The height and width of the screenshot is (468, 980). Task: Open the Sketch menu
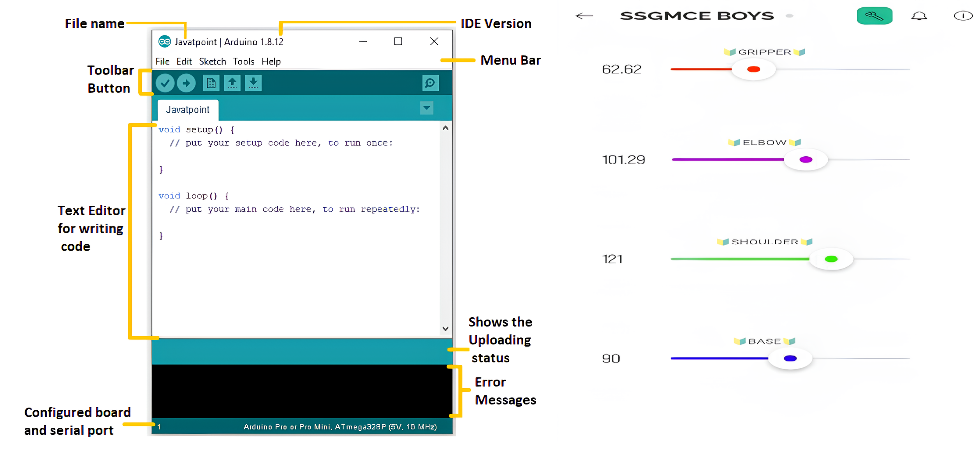coord(212,62)
